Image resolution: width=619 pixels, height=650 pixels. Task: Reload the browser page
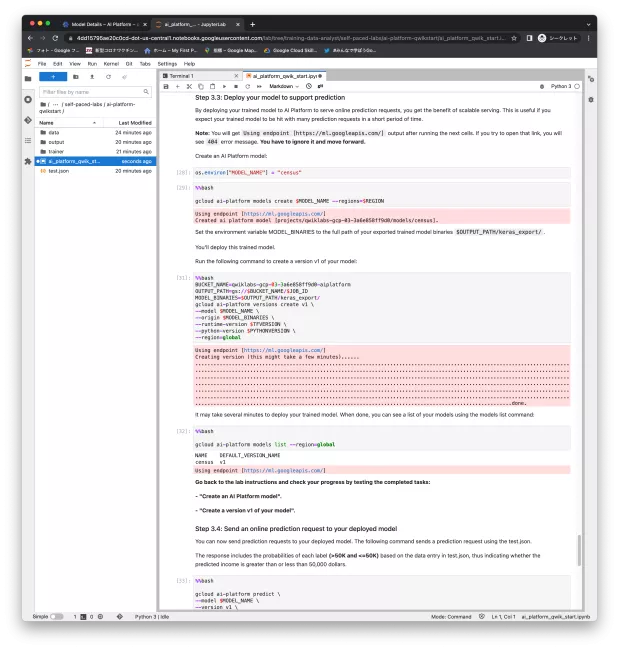pyautogui.click(x=55, y=38)
